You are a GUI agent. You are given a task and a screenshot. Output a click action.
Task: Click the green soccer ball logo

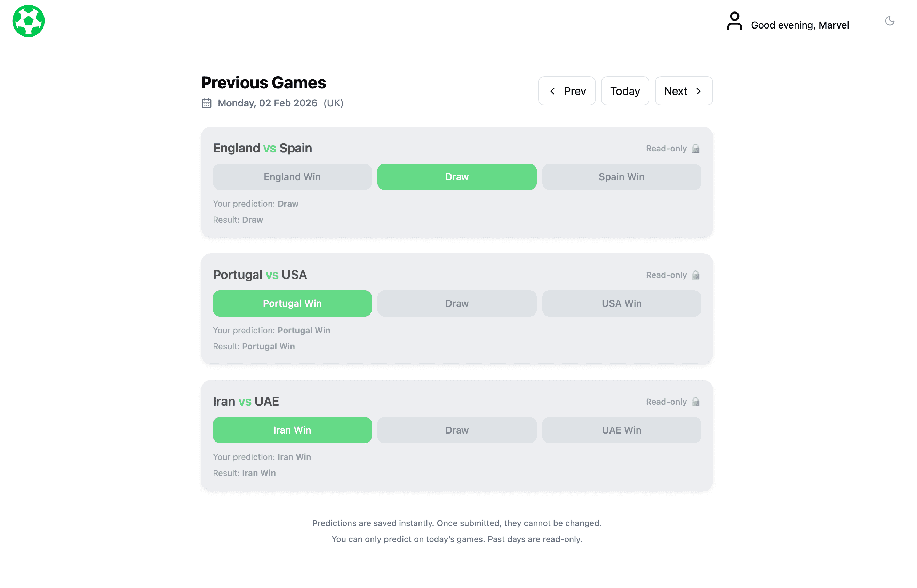(x=29, y=21)
